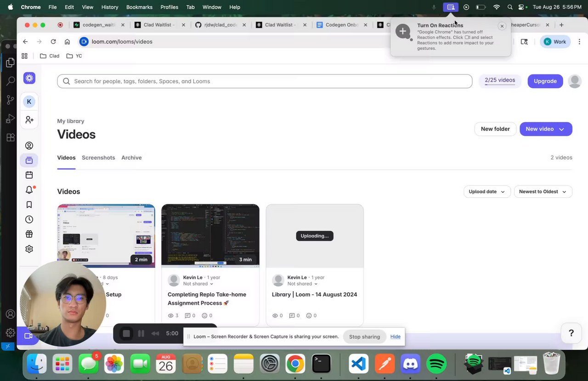The image size is (588, 381).
Task: Expand Not shared on Completing Replo card
Action: pyautogui.click(x=198, y=284)
